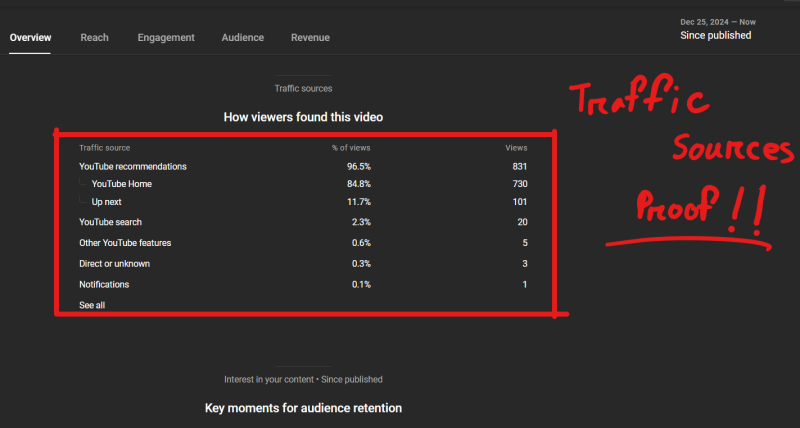Click the 0.3% value
Image resolution: width=800 pixels, height=428 pixels.
pyautogui.click(x=361, y=264)
